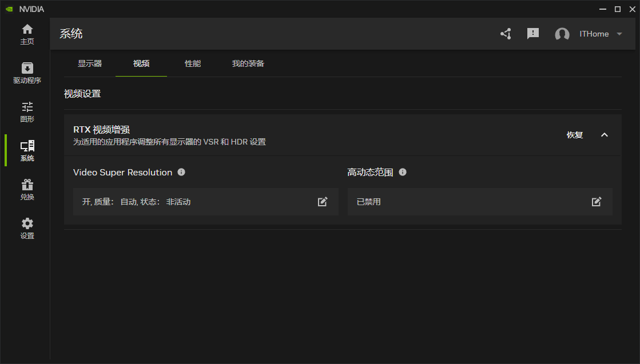The width and height of the screenshot is (640, 364).
Task: Open the 兑换 (Redeem) section
Action: tap(27, 189)
